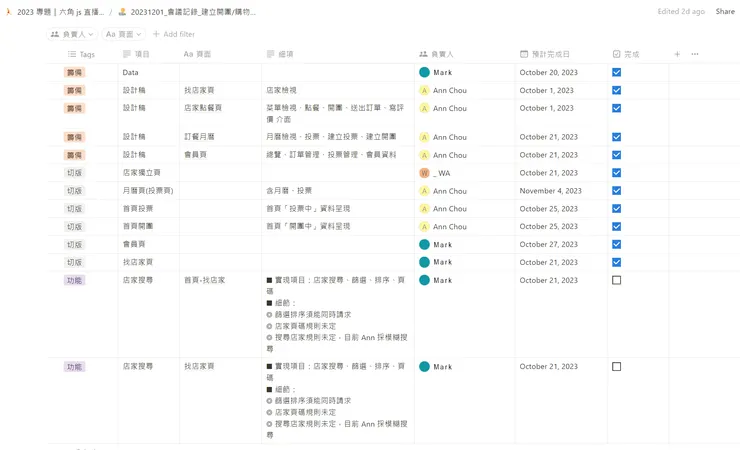Click the 店家點餐頁 cell
740x450 pixels.
click(x=220, y=114)
